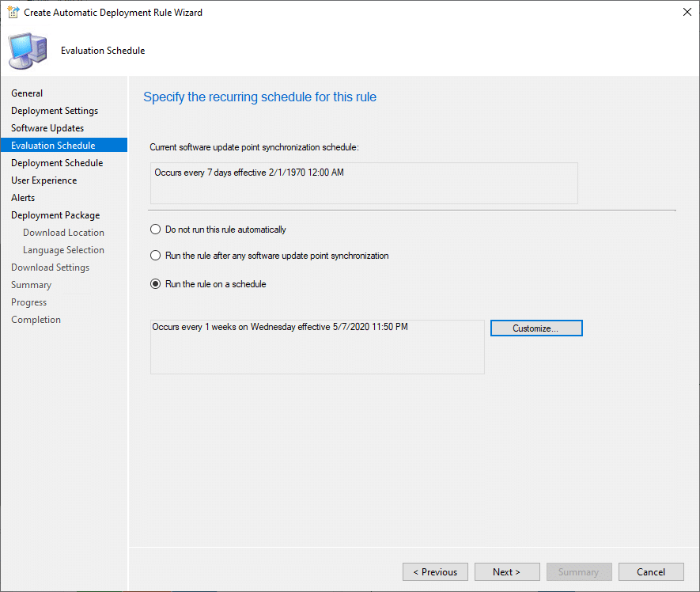Cancel the wizard

651,572
